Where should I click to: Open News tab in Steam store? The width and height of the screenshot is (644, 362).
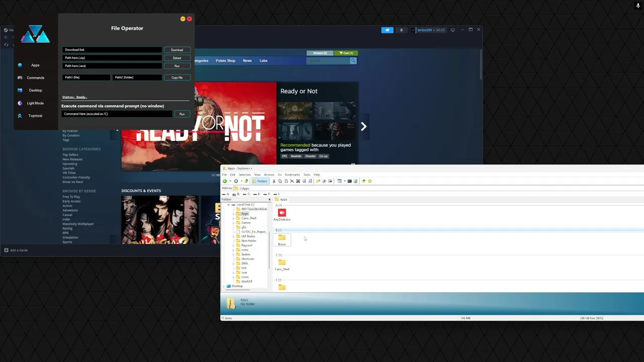pos(247,60)
